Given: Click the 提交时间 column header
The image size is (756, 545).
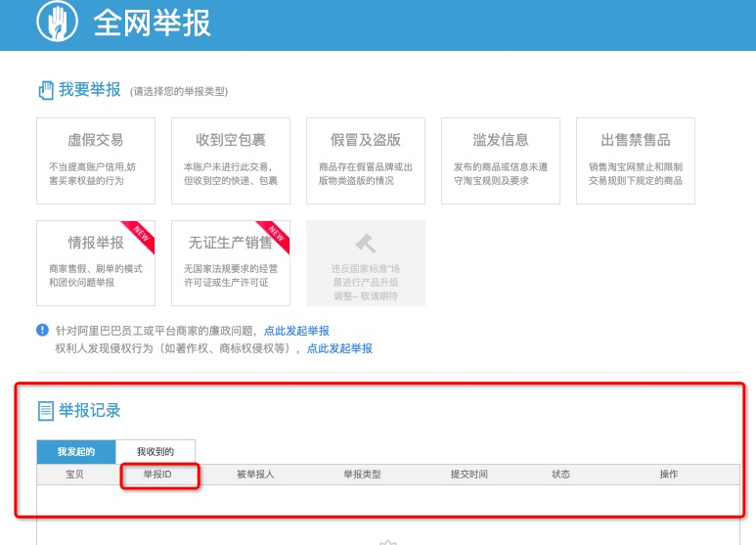Looking at the screenshot, I should coord(469,475).
